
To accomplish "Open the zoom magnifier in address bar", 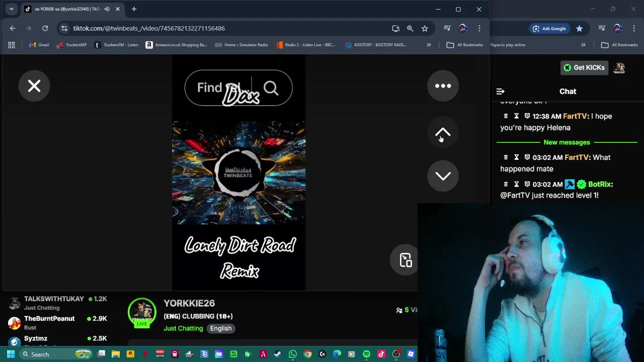I will [410, 29].
